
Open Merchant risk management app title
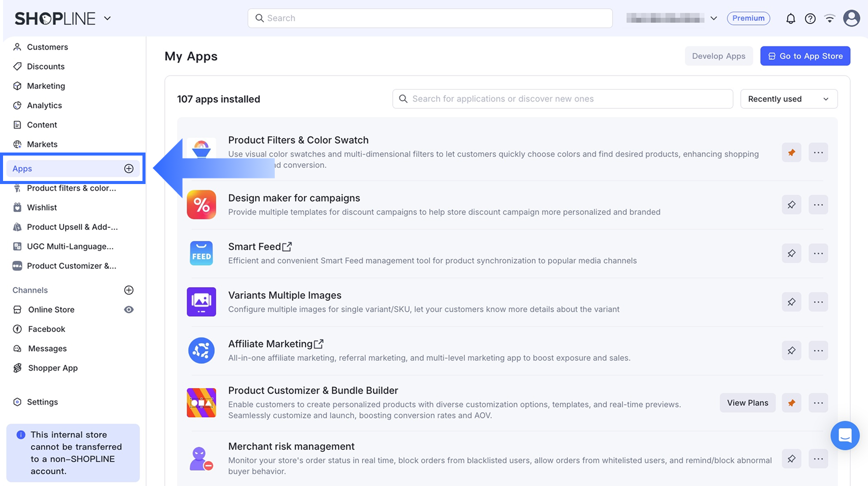point(291,446)
